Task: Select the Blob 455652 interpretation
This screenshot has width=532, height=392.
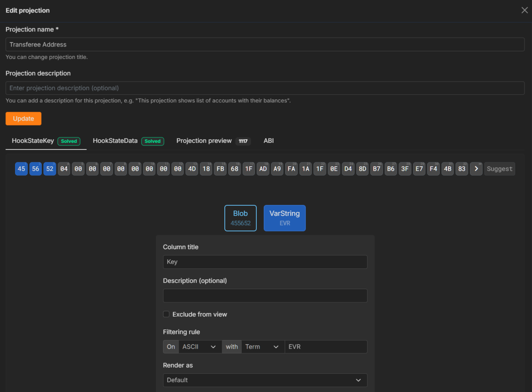Action: (x=240, y=218)
